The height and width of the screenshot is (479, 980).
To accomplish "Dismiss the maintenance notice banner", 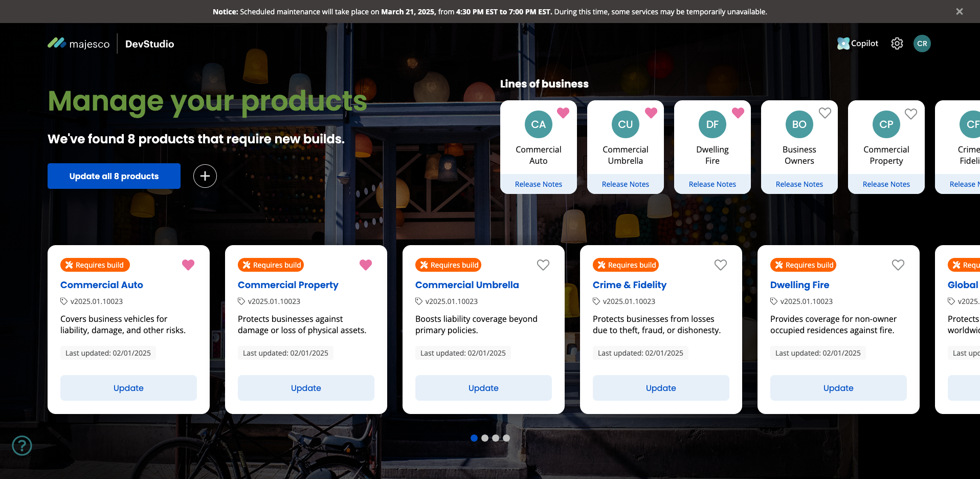I will tap(959, 11).
